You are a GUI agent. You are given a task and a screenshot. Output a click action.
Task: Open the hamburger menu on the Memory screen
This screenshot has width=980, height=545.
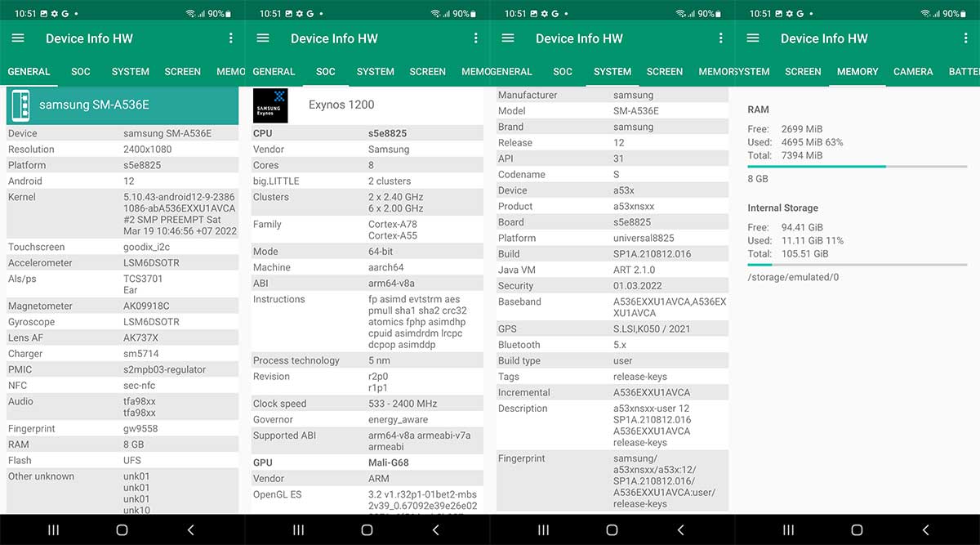753,38
